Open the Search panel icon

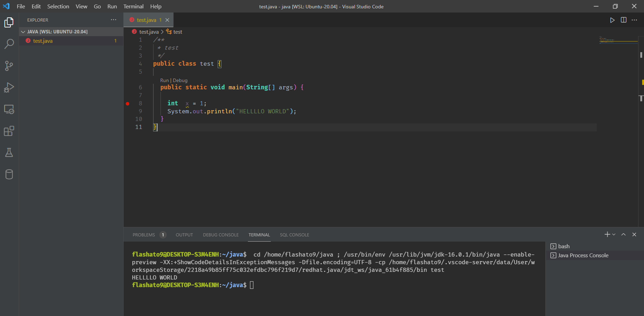coord(9,44)
